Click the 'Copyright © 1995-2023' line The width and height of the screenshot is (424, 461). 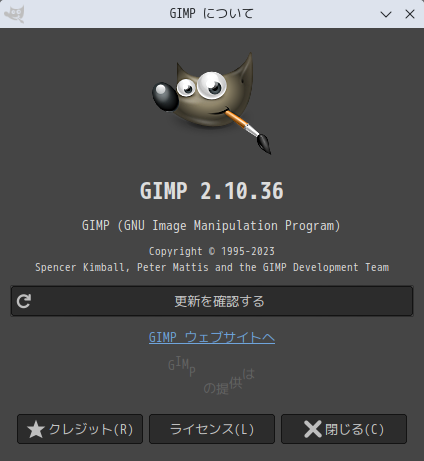[x=212, y=251]
